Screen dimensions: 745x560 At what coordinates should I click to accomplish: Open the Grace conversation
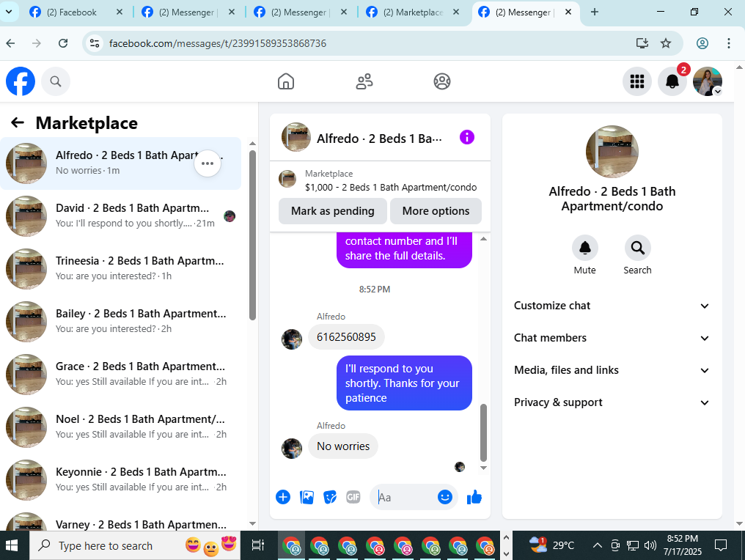pyautogui.click(x=121, y=375)
